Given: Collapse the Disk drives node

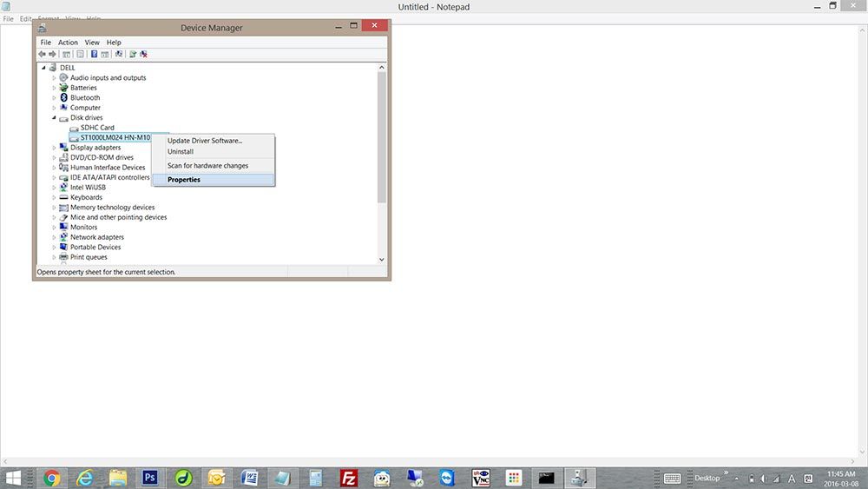Looking at the screenshot, I should 54,118.
